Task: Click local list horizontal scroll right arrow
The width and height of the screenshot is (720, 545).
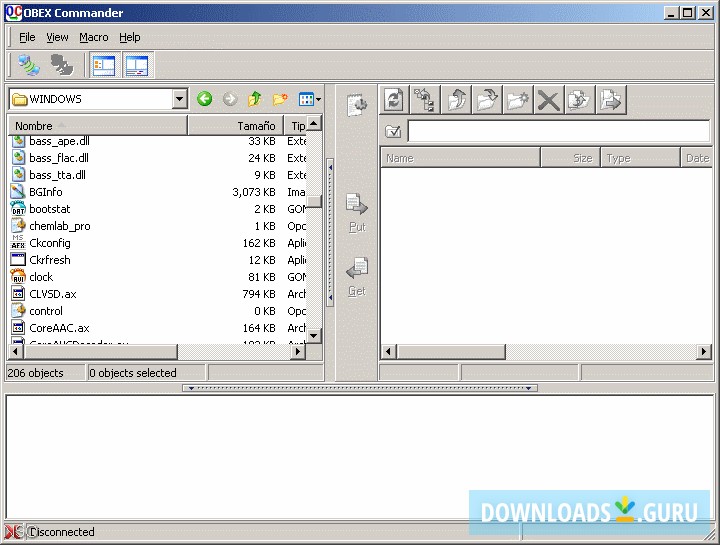Action: click(x=298, y=352)
